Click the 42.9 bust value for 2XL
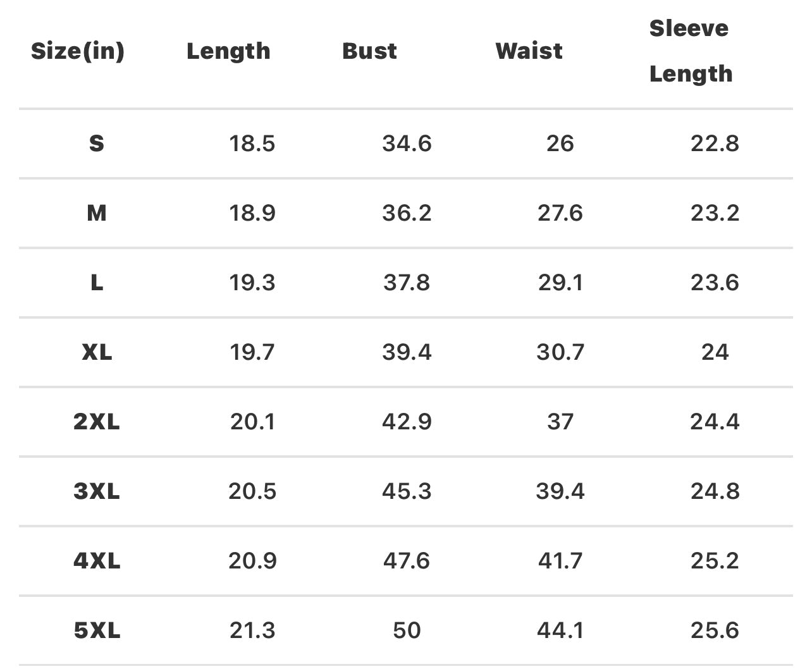Screen dimensions: 812x669 [407, 422]
